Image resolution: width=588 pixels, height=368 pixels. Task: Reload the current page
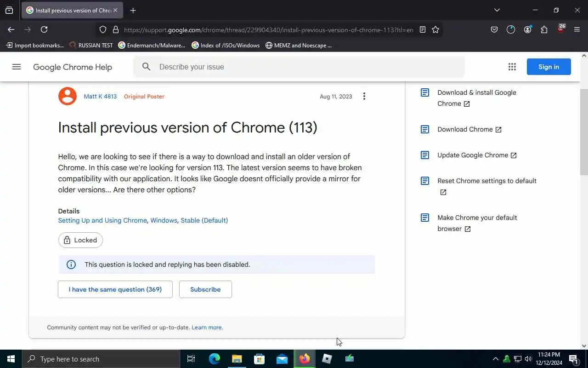coord(44,29)
